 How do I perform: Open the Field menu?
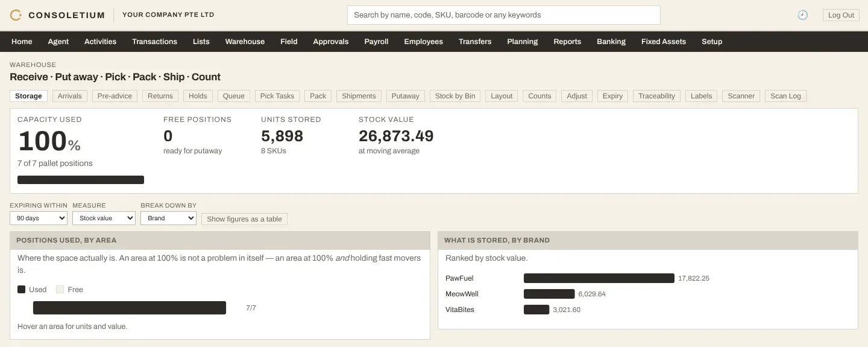(x=289, y=42)
